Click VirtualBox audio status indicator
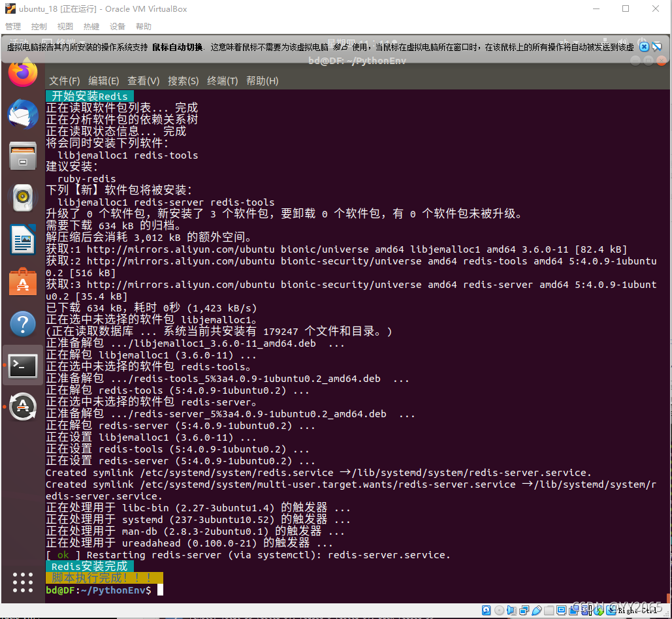 pos(512,611)
